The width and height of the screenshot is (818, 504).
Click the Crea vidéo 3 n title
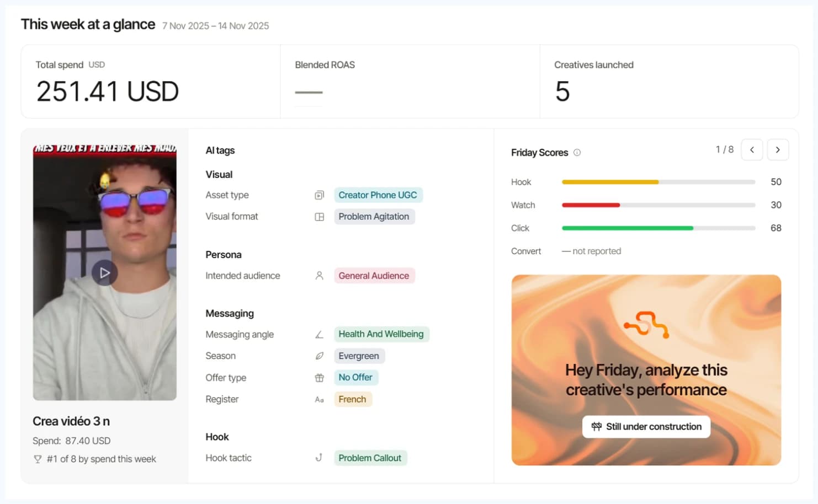pos(71,421)
